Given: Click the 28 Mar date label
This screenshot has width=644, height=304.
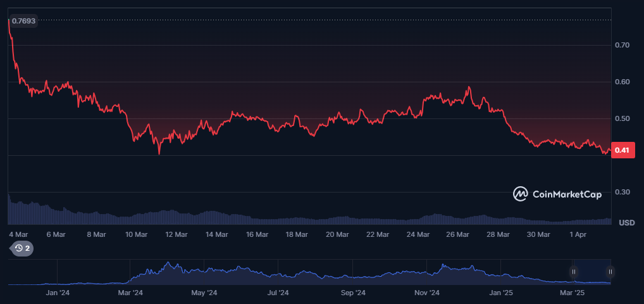Looking at the screenshot, I should coord(498,234).
